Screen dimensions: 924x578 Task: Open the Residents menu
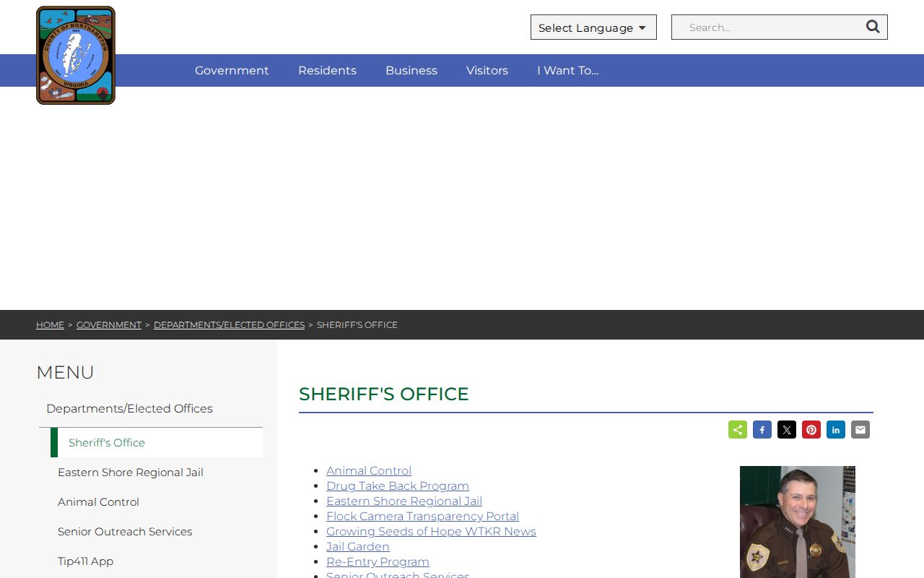click(327, 70)
